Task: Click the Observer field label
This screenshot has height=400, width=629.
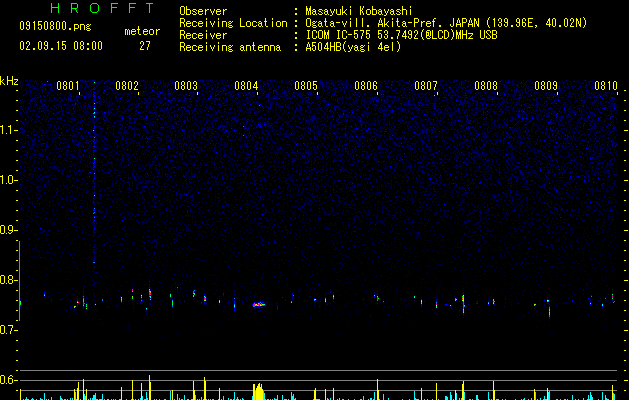Action: 203,11
